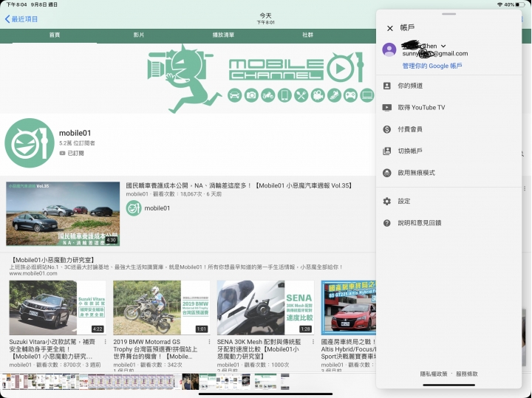Expand the account name dropdown chevron
The image size is (532, 398).
pyautogui.click(x=443, y=46)
